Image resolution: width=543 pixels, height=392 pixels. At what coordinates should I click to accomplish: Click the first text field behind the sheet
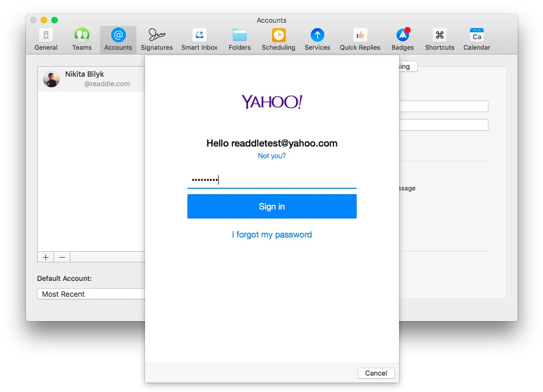click(x=444, y=106)
